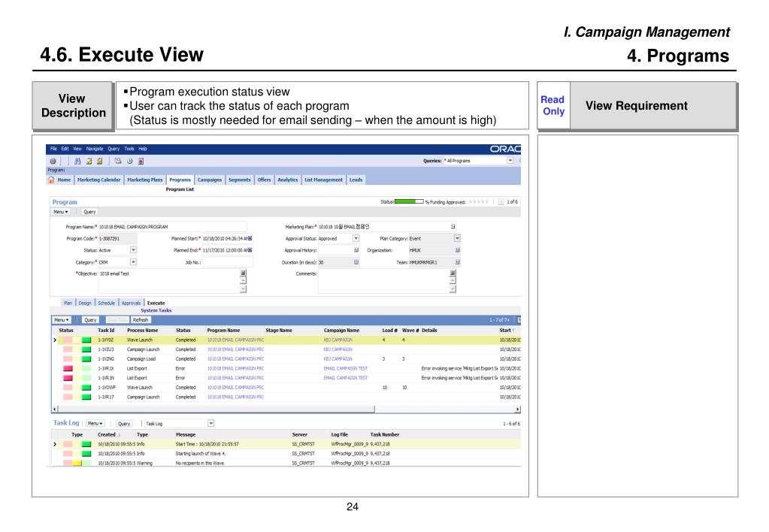The image size is (769, 532).
Task: Open the Planned Start calendar picker
Action: 250,238
